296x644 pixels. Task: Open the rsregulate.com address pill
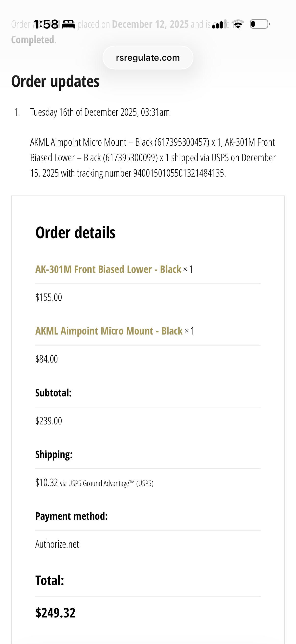click(x=148, y=58)
